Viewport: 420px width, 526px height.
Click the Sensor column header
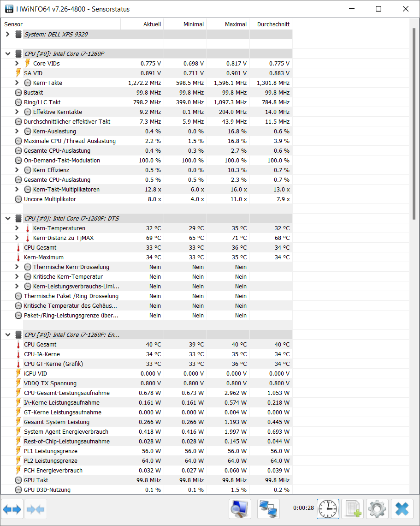[x=61, y=24]
